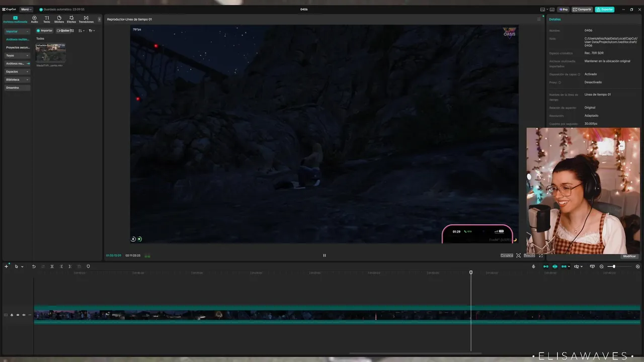Viewport: 644px width, 362px height.
Task: Select the split clip tool
Action: point(52,266)
